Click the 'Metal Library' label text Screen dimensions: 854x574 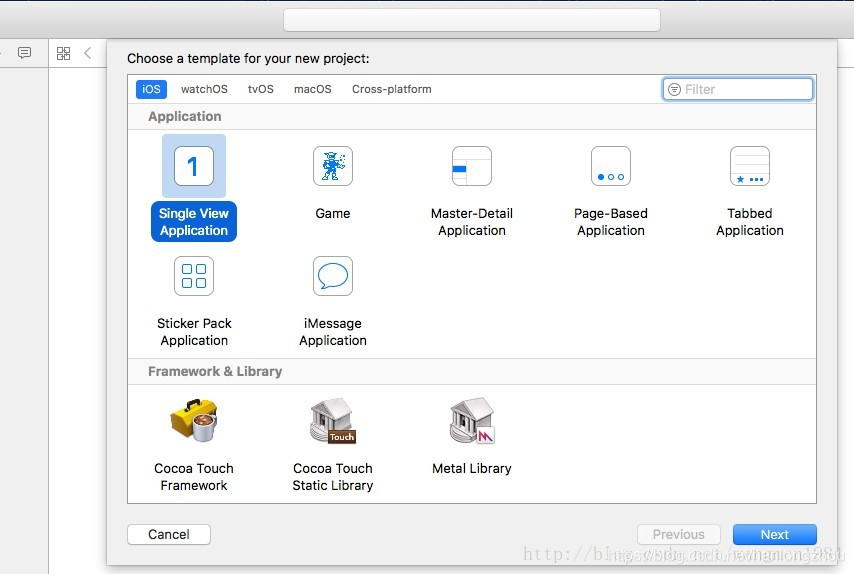tap(472, 468)
